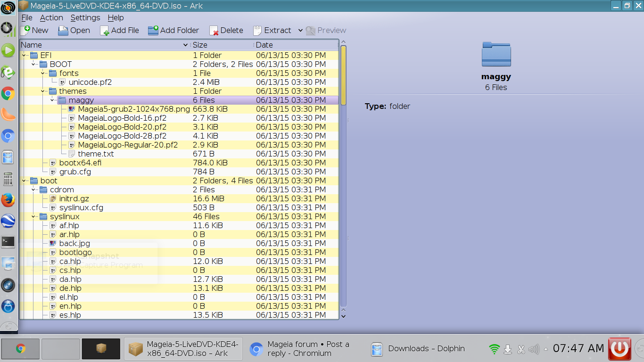Open Mageia Control Center dock icon
The height and width of the screenshot is (362, 644).
[8, 307]
